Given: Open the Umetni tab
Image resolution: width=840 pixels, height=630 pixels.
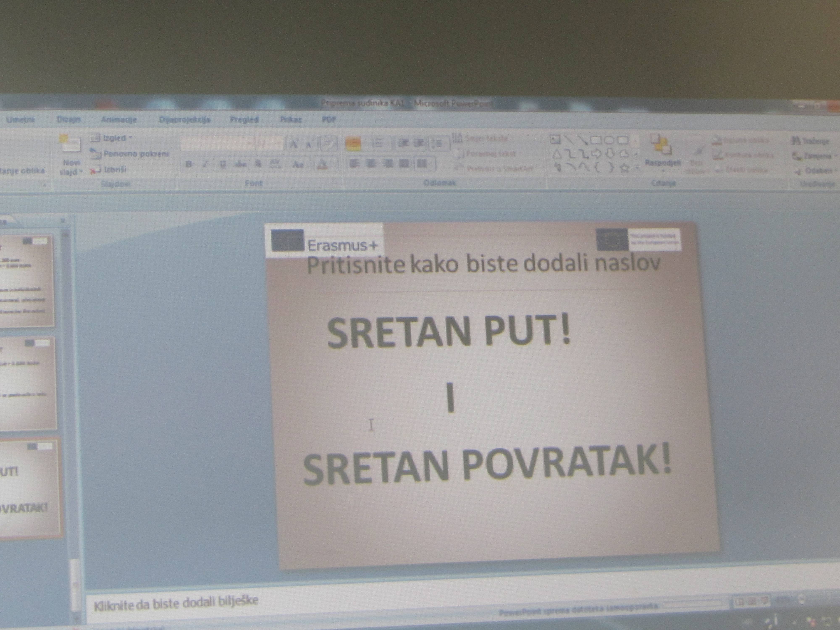Looking at the screenshot, I should pyautogui.click(x=21, y=120).
